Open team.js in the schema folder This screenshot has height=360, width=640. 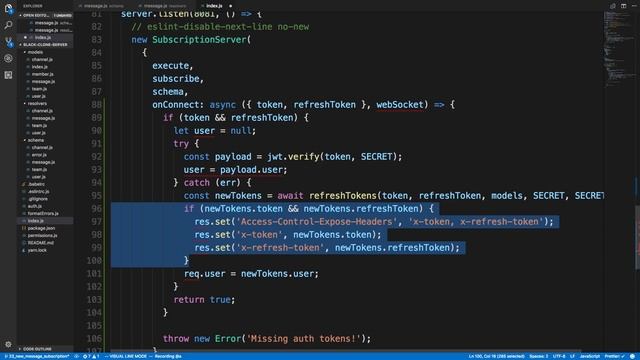(39, 170)
